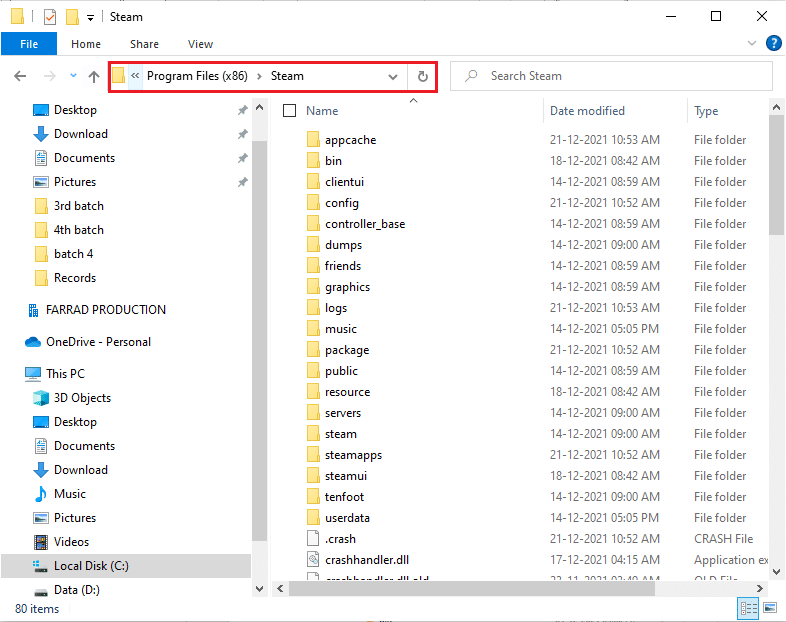This screenshot has height=622, width=786.
Task: Select the crashhandler.dll file icon
Action: [x=313, y=560]
